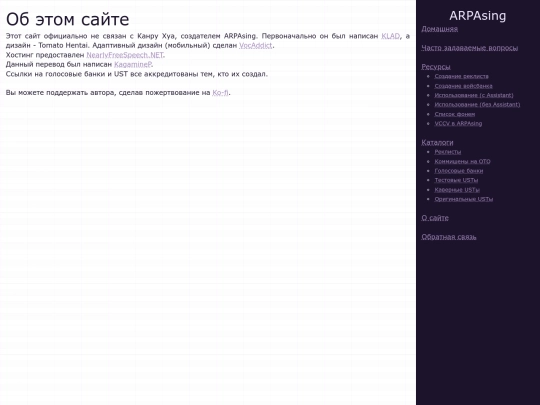Screen dimensions: 540x405
Task: Open Голосовые банки catalog link
Action: pos(459,171)
